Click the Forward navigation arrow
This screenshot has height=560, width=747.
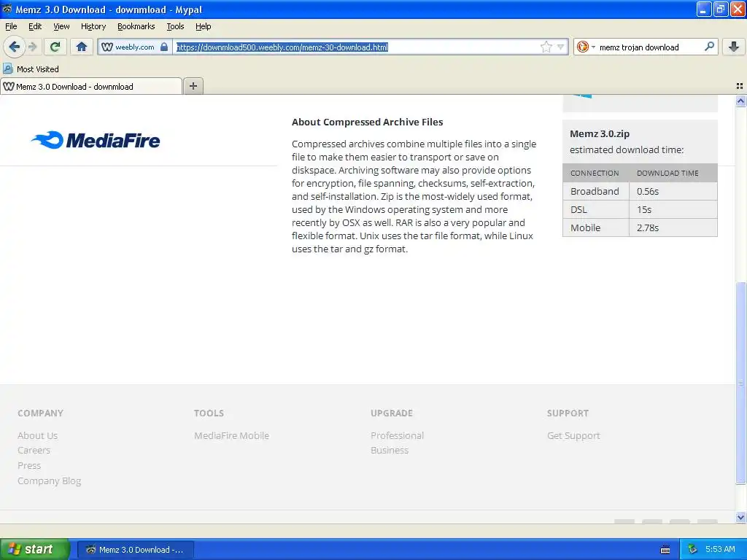click(32, 47)
